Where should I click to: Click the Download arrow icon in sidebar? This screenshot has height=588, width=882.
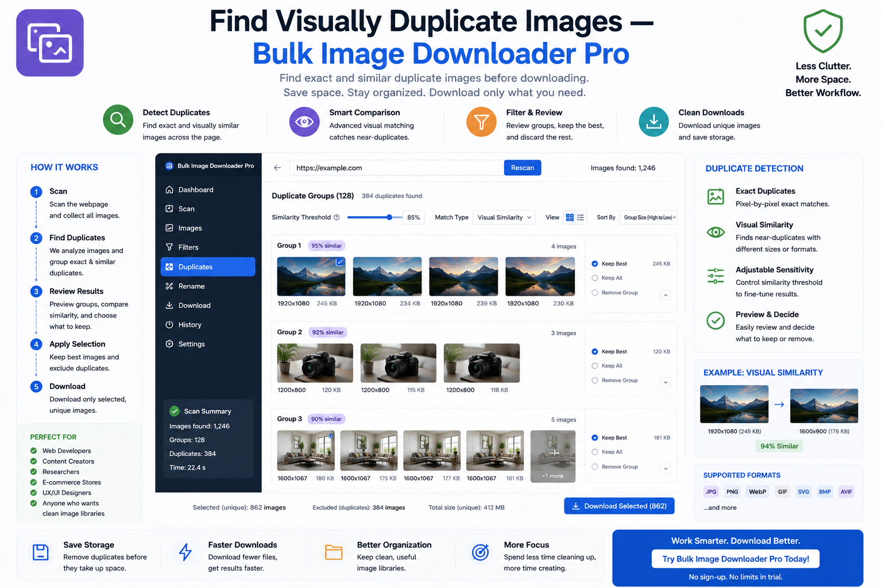pyautogui.click(x=169, y=305)
